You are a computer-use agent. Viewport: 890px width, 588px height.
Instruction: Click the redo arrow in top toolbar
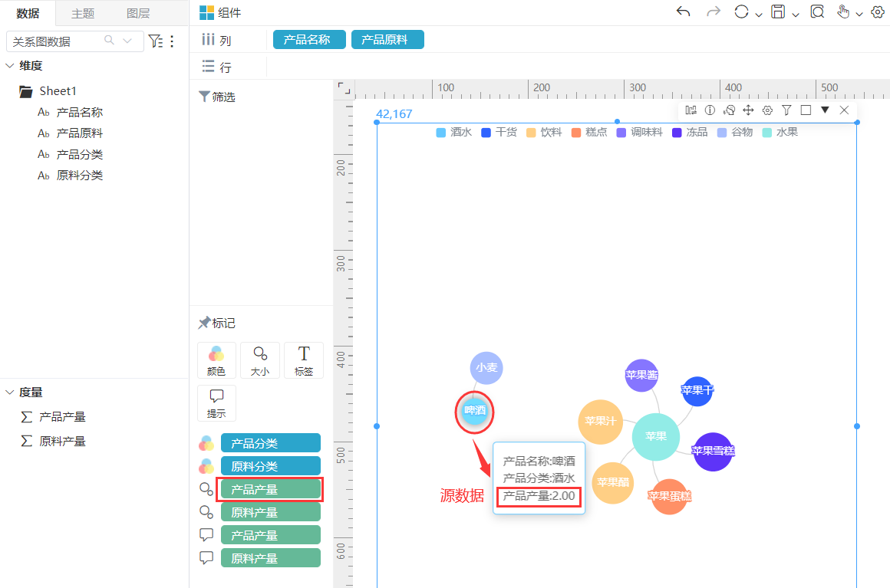713,12
